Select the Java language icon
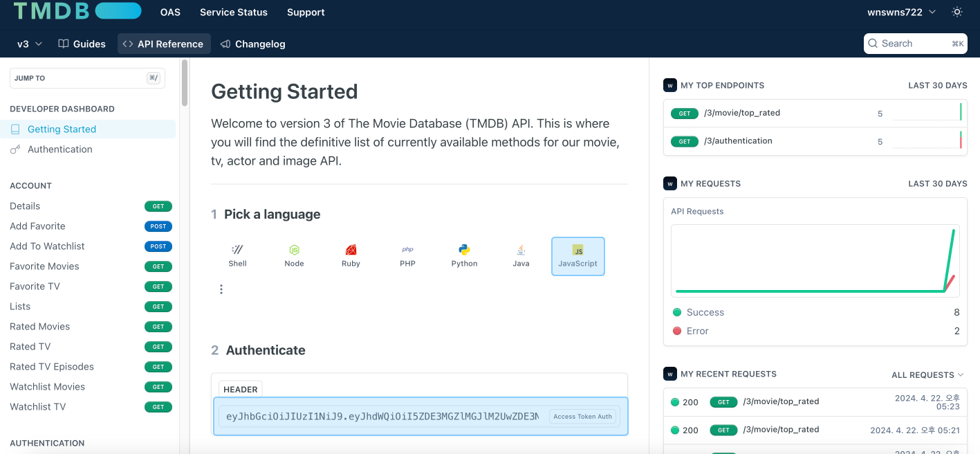This screenshot has width=980, height=454. coord(521,256)
